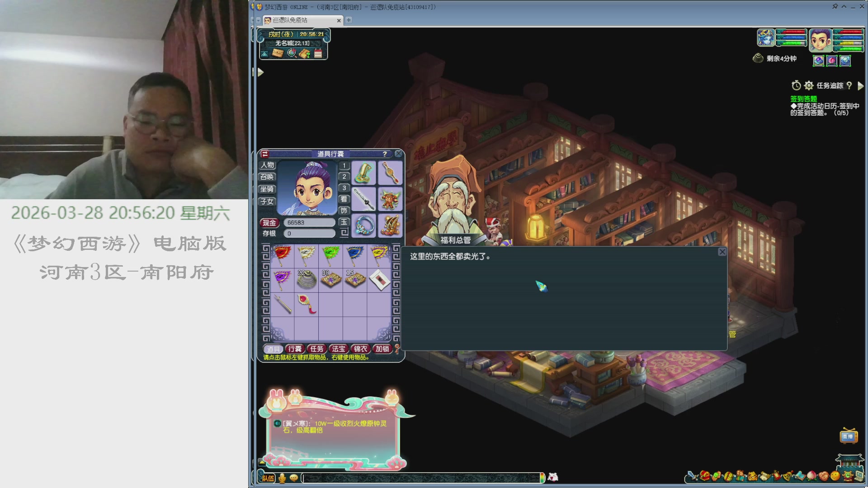Click the blue flag in inventory
The width and height of the screenshot is (868, 488).
(x=355, y=255)
